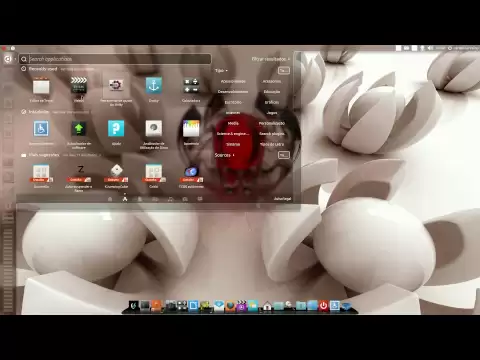Open the clapperboard video app under Recently used
Screen dimensions: 480x360
pos(79,85)
